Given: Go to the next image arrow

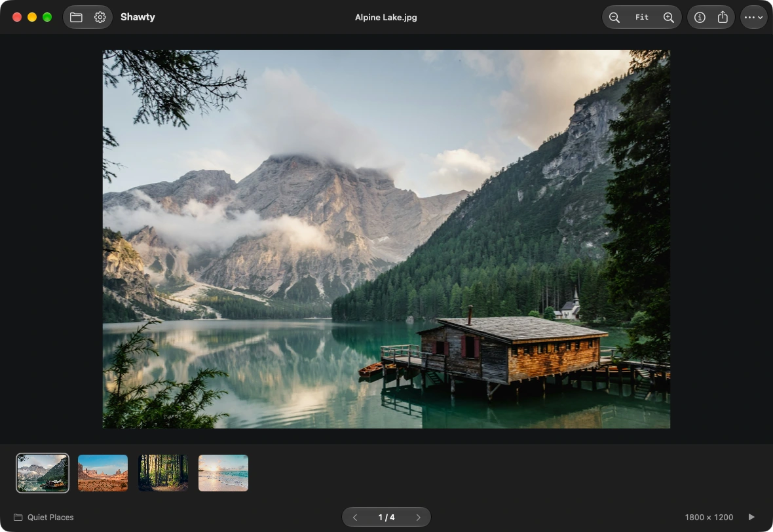Looking at the screenshot, I should (x=418, y=517).
